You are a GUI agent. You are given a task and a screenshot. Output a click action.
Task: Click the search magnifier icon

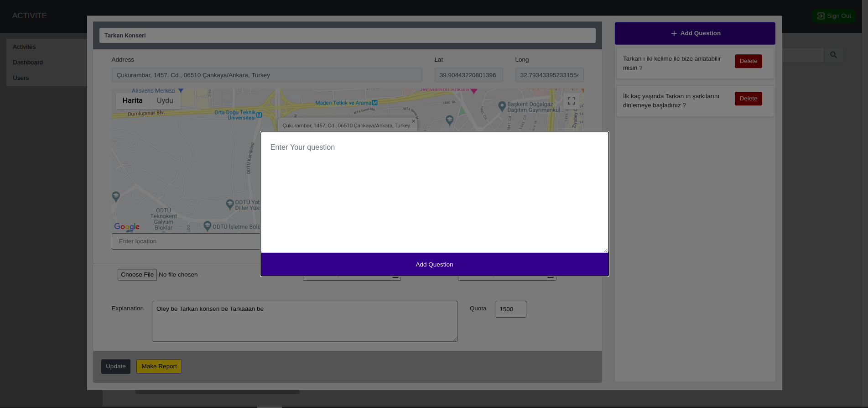click(x=833, y=55)
